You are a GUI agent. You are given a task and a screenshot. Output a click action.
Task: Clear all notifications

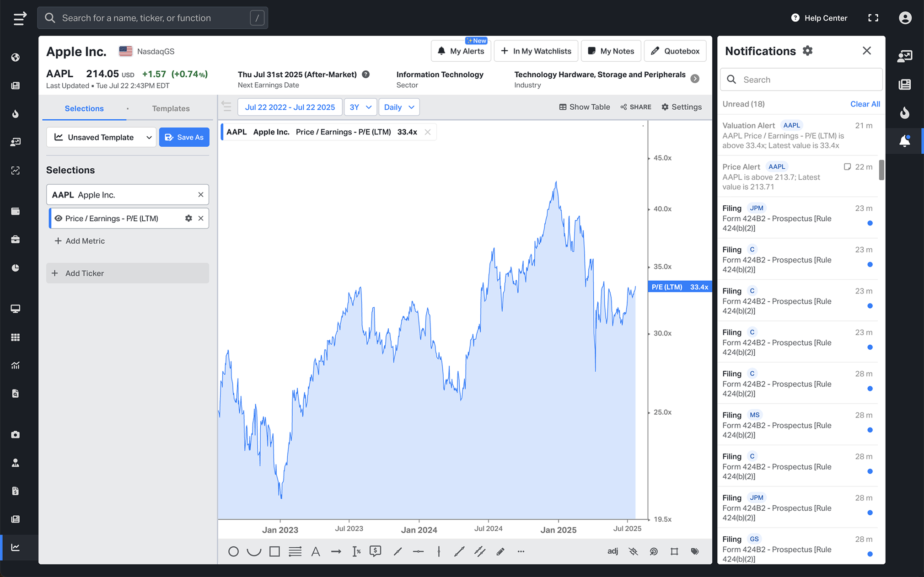click(865, 104)
